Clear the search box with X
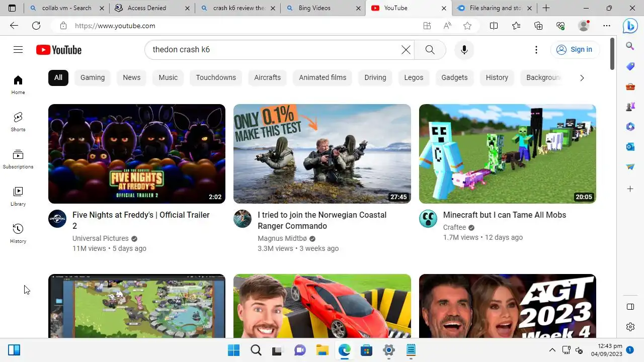 [406, 50]
